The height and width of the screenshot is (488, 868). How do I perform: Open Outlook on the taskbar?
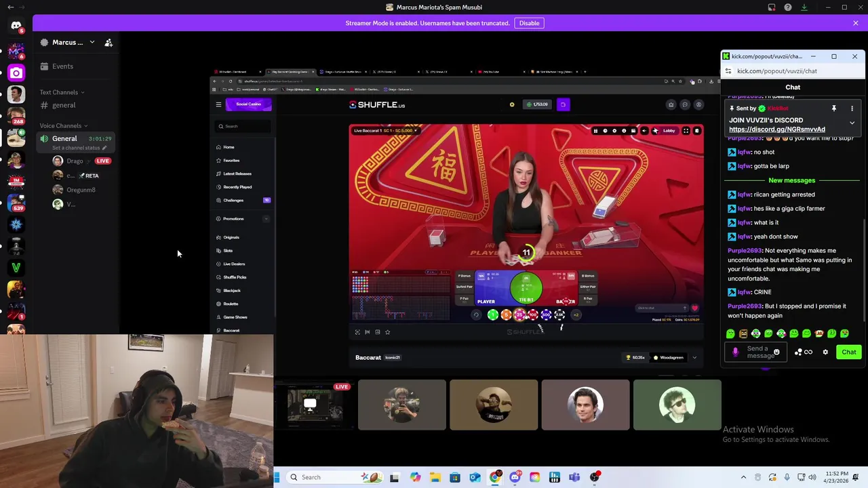tap(475, 477)
